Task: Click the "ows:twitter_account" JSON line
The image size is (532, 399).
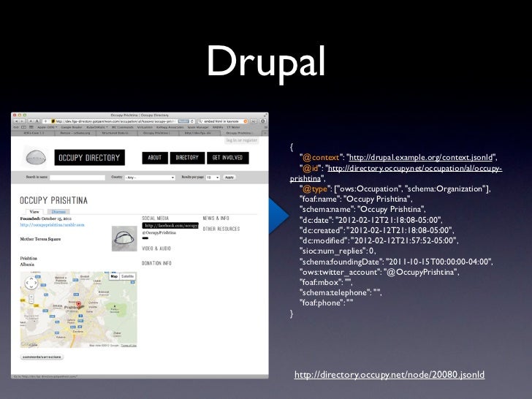Action: [x=379, y=272]
